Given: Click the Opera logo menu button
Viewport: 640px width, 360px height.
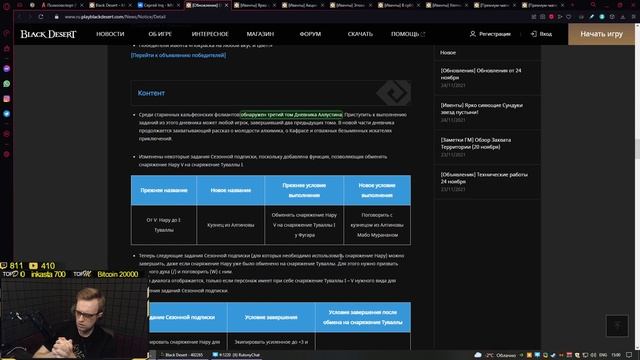Looking at the screenshot, I should click(x=7, y=6).
